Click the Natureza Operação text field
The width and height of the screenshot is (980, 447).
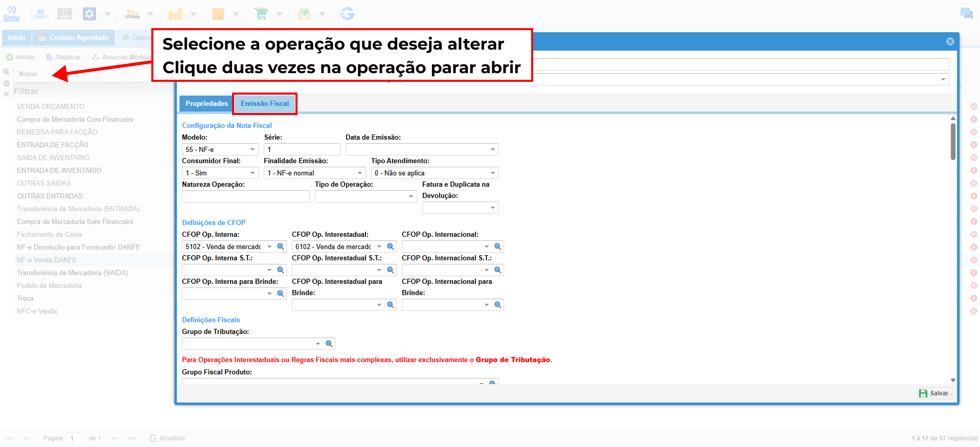click(245, 196)
